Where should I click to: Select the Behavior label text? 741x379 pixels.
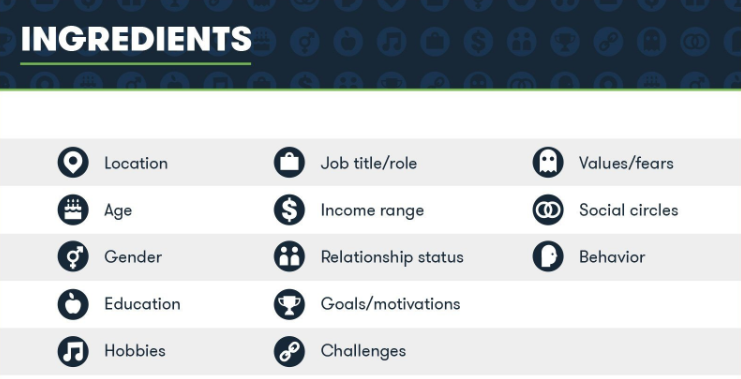click(x=612, y=257)
